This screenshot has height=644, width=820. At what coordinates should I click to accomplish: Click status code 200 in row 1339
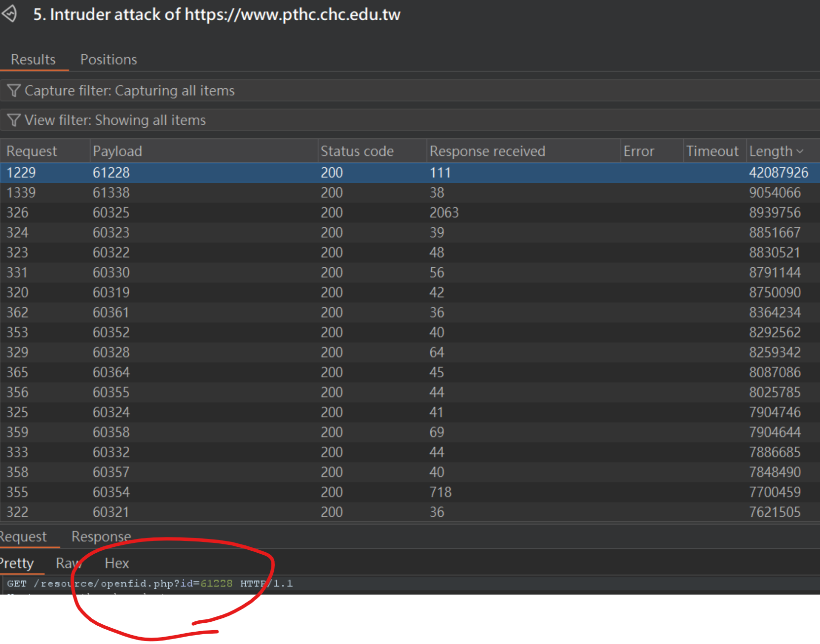point(332,193)
